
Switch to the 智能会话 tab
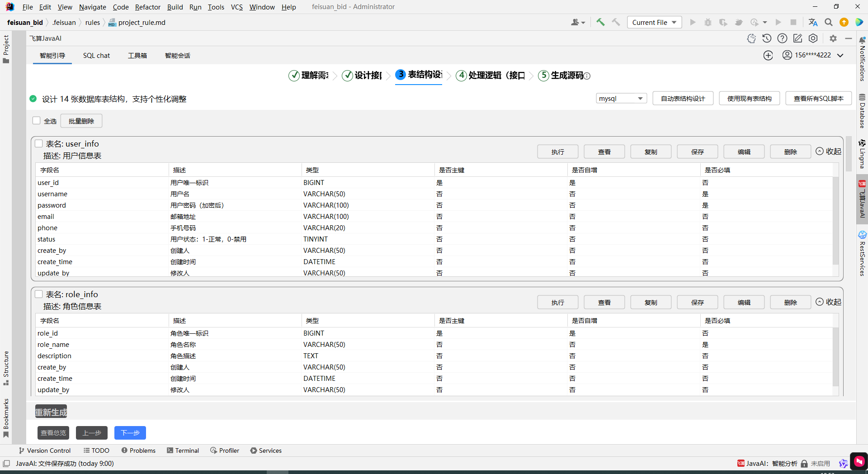pyautogui.click(x=178, y=56)
